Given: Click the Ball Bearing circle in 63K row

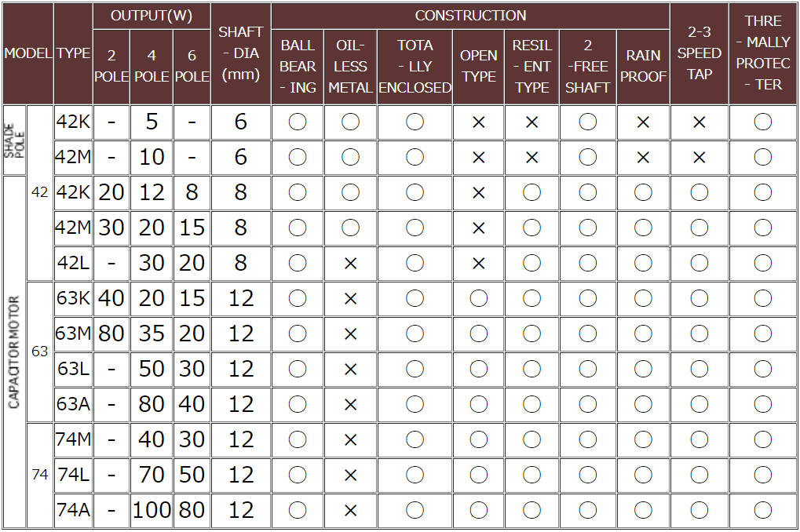Looking at the screenshot, I should tap(298, 299).
